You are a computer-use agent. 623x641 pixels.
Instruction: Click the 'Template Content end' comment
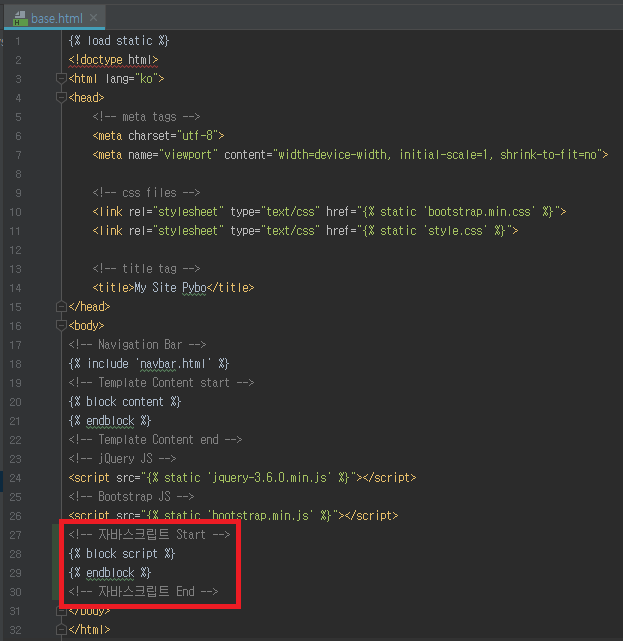tap(155, 439)
